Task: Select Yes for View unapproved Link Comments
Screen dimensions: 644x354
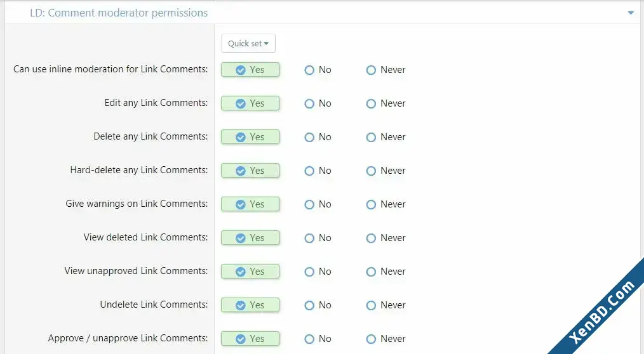Action: 250,272
